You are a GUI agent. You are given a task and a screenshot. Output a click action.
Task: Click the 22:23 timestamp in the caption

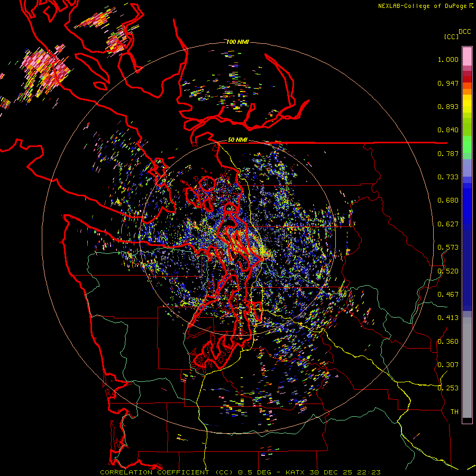point(369,472)
